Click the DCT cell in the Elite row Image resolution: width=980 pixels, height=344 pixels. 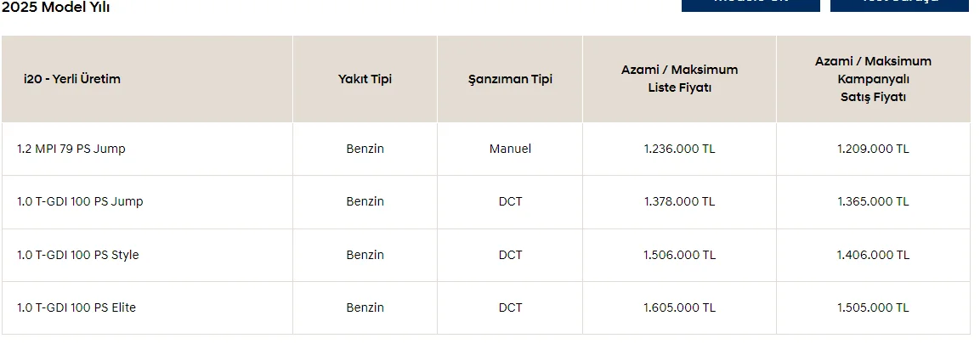click(x=510, y=307)
